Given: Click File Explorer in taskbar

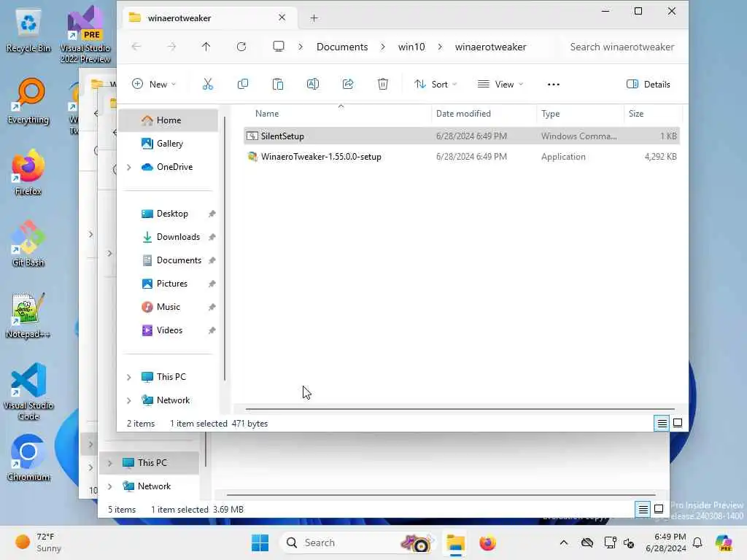Looking at the screenshot, I should pos(455,542).
